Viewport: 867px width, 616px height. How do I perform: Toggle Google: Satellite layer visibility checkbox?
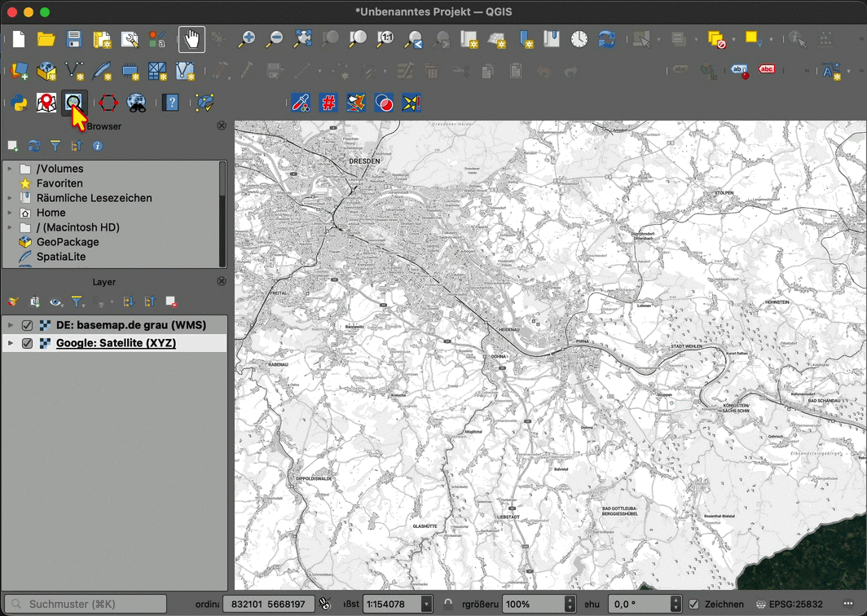tap(27, 343)
